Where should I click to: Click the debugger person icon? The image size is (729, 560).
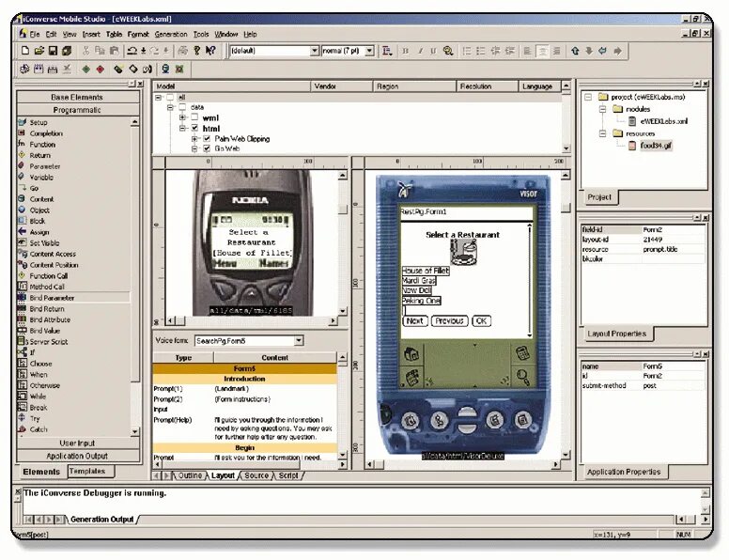[x=165, y=69]
